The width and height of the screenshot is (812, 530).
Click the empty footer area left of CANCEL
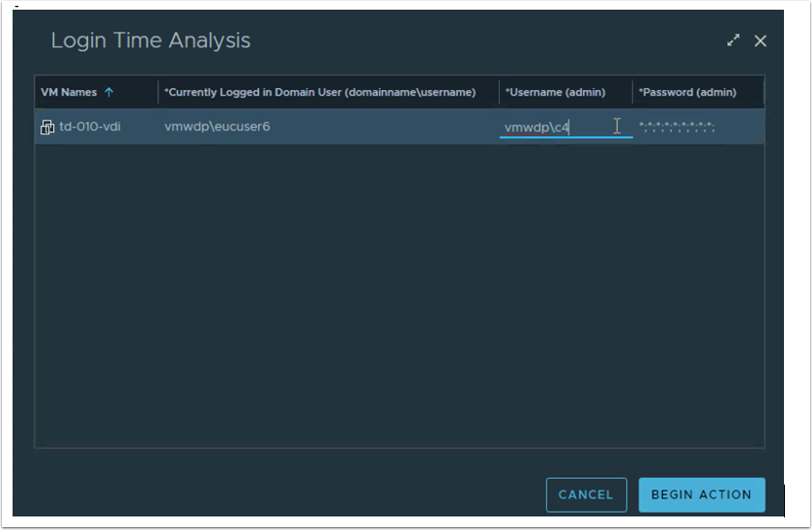[x=290, y=494]
